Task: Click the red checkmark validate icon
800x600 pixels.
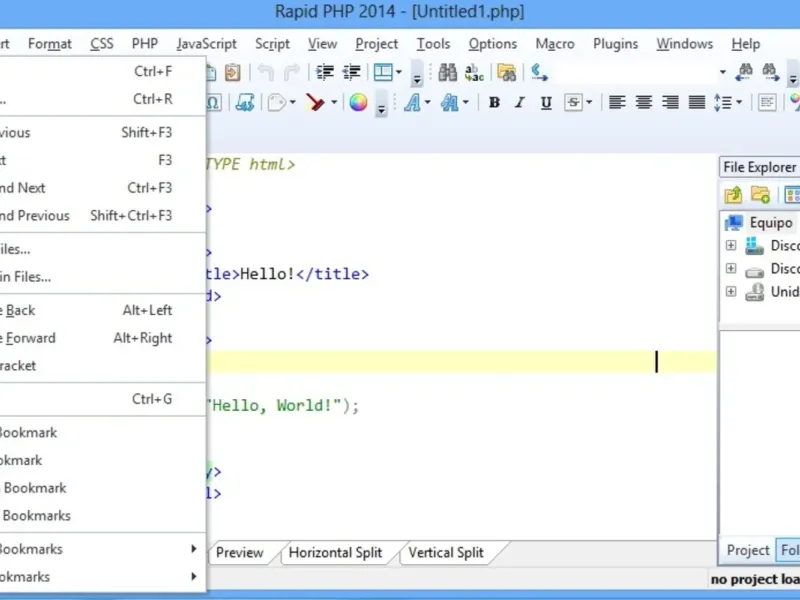Action: pos(315,103)
